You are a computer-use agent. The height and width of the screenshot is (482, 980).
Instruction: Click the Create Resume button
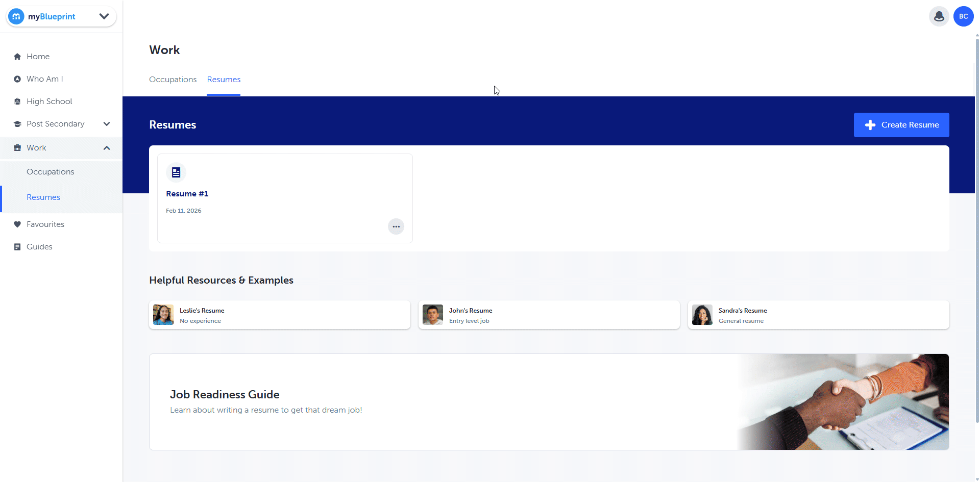[901, 125]
